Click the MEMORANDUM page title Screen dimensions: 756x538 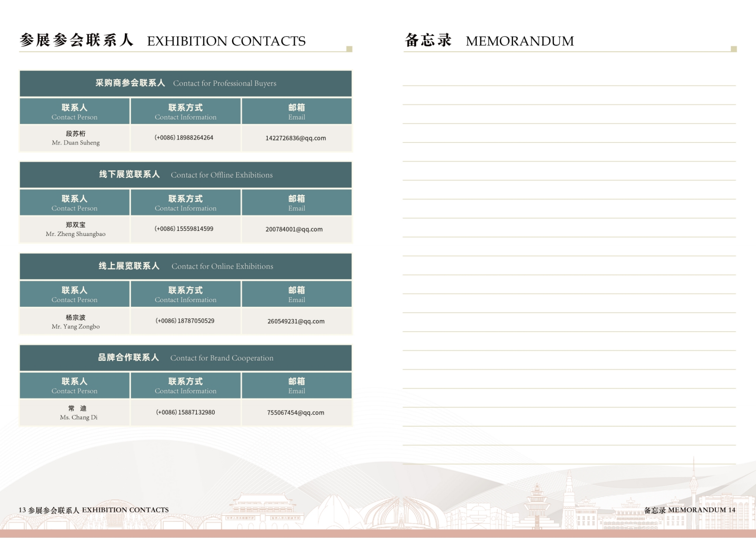(x=520, y=41)
